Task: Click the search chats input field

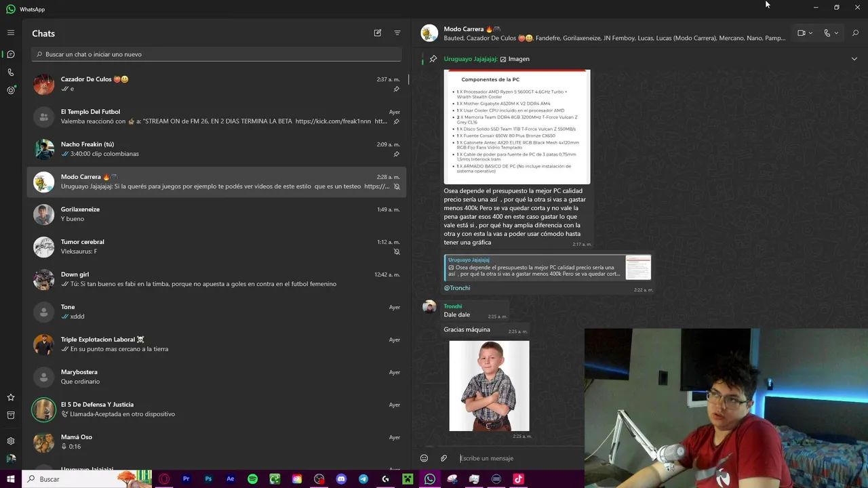Action: (x=216, y=54)
